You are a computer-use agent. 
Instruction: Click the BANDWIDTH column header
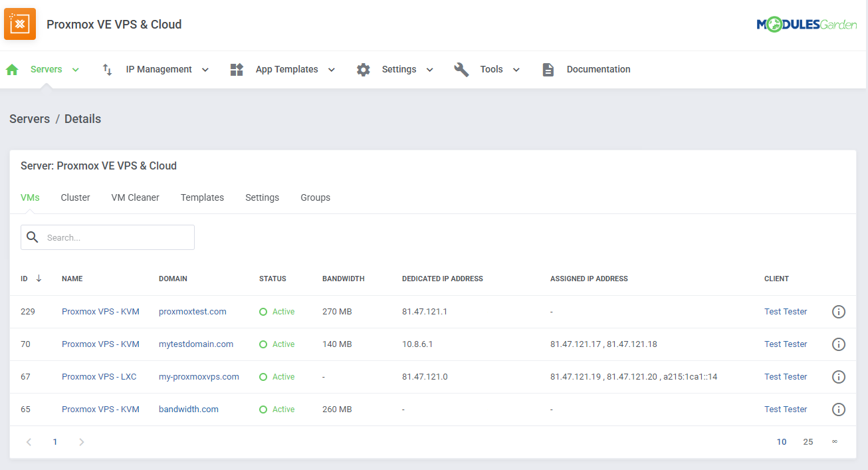[x=344, y=279]
